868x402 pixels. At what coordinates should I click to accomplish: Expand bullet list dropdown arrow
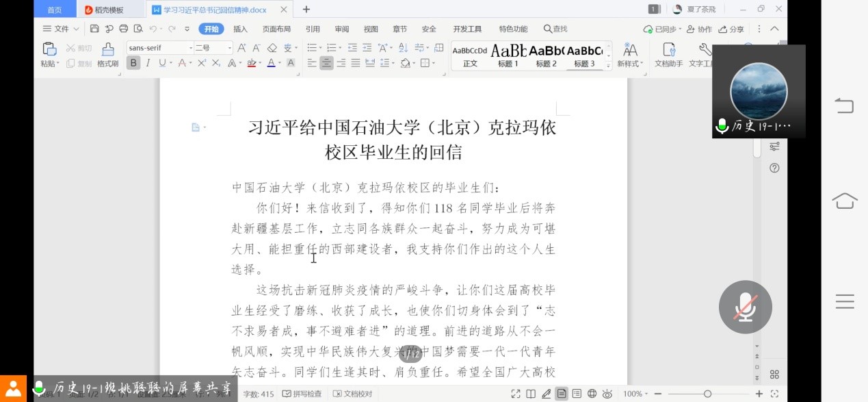click(x=319, y=48)
